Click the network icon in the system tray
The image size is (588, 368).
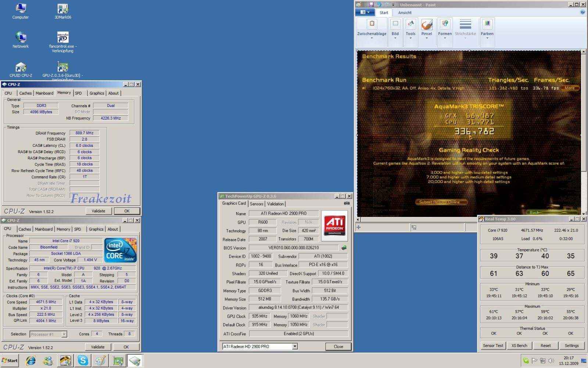[543, 361]
